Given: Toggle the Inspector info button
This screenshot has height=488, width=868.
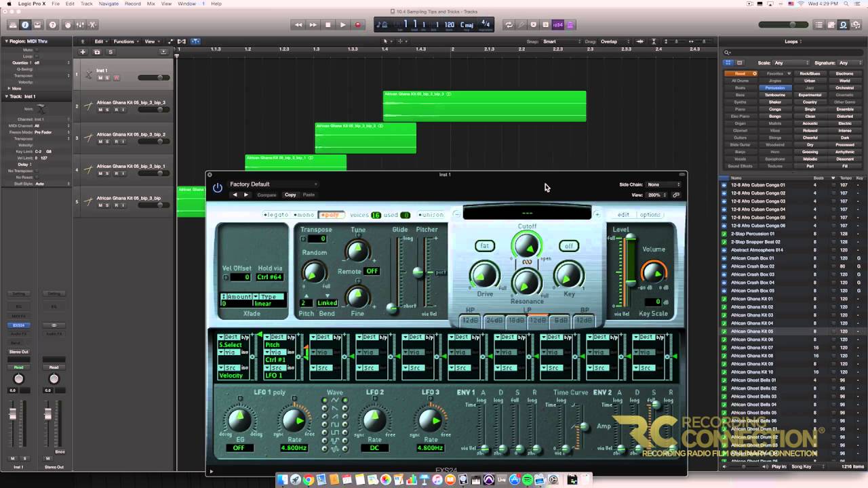Looking at the screenshot, I should pos(25,25).
